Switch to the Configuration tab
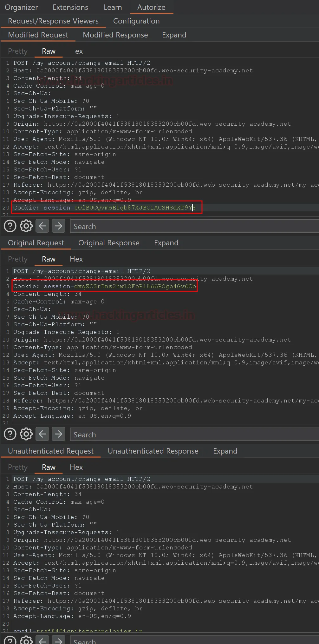The width and height of the screenshot is (319, 644). (136, 21)
